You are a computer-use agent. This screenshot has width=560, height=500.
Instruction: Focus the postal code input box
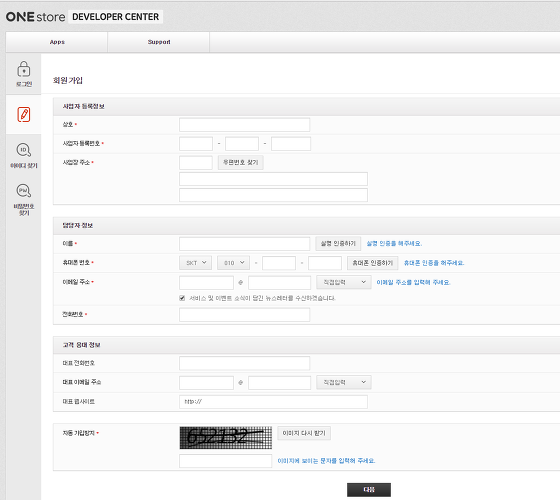point(196,162)
